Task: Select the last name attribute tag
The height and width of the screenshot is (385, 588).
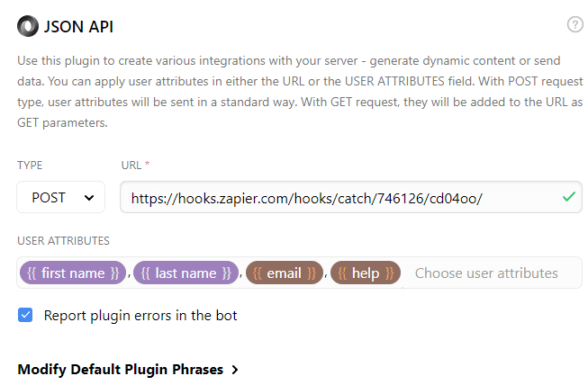Action: [x=186, y=273]
